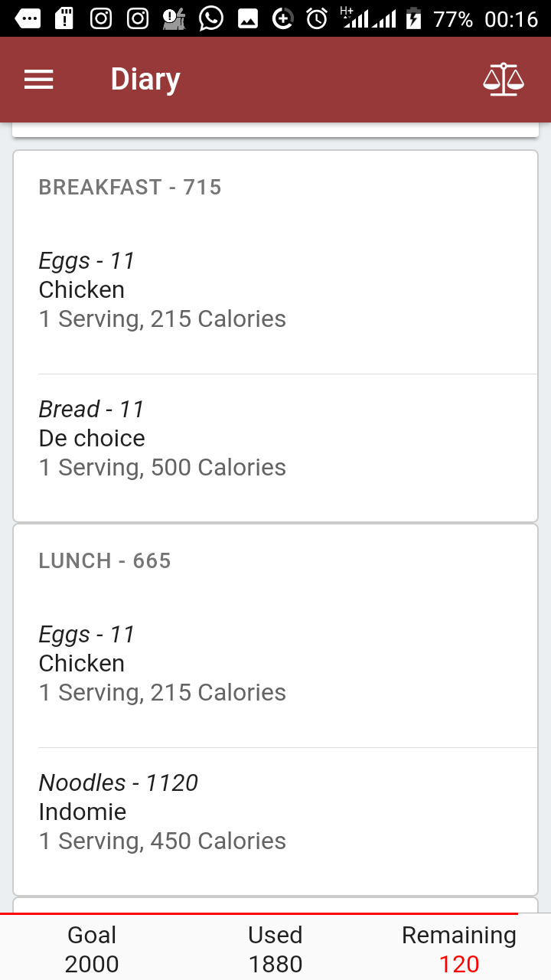The height and width of the screenshot is (980, 551).
Task: Tap the Used 1880 summary
Action: pyautogui.click(x=275, y=949)
